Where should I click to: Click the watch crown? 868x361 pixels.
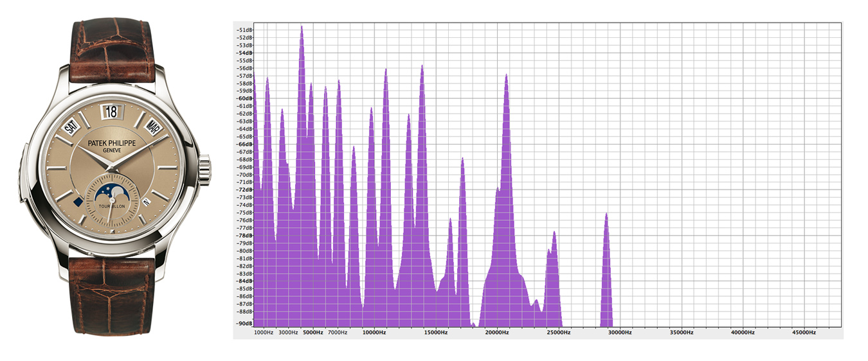(204, 170)
